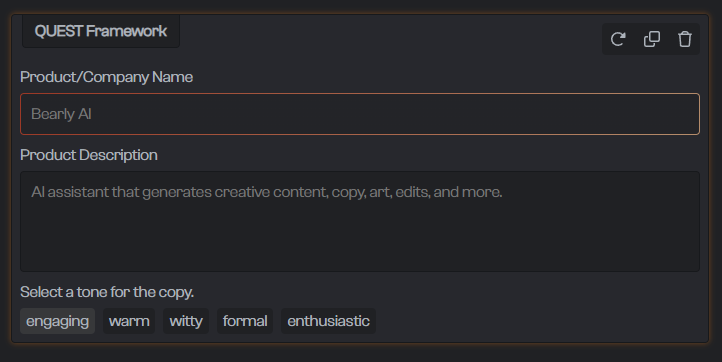Select the enthusiastic tone chip
The image size is (722, 362).
[x=328, y=321]
